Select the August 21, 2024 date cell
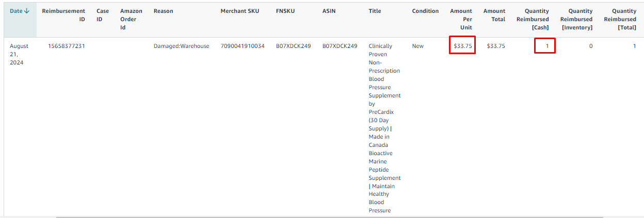Screen dimensions: 644x218 (x=19, y=54)
